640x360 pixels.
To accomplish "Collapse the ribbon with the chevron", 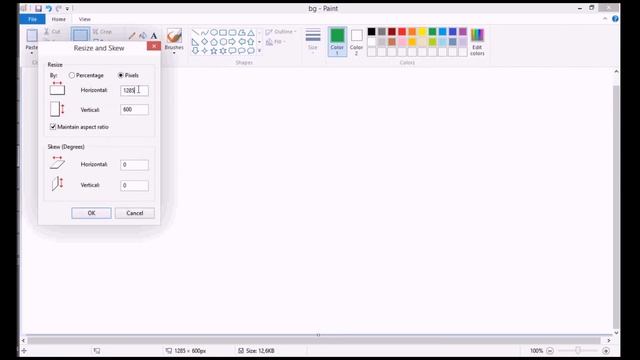I will [605, 19].
